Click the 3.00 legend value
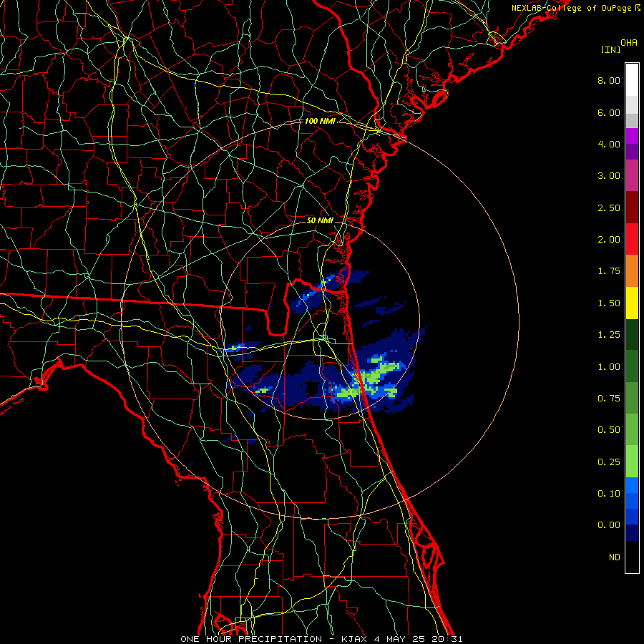 coord(609,176)
